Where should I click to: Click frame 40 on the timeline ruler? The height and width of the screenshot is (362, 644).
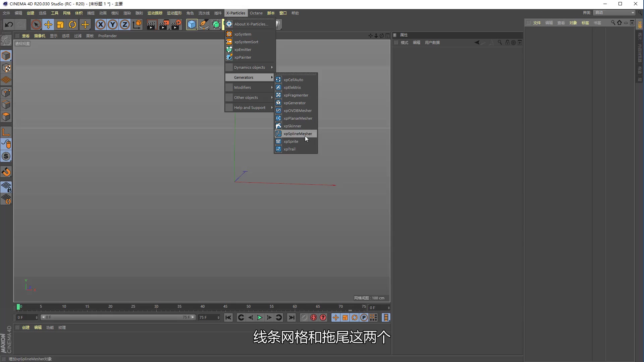click(203, 307)
